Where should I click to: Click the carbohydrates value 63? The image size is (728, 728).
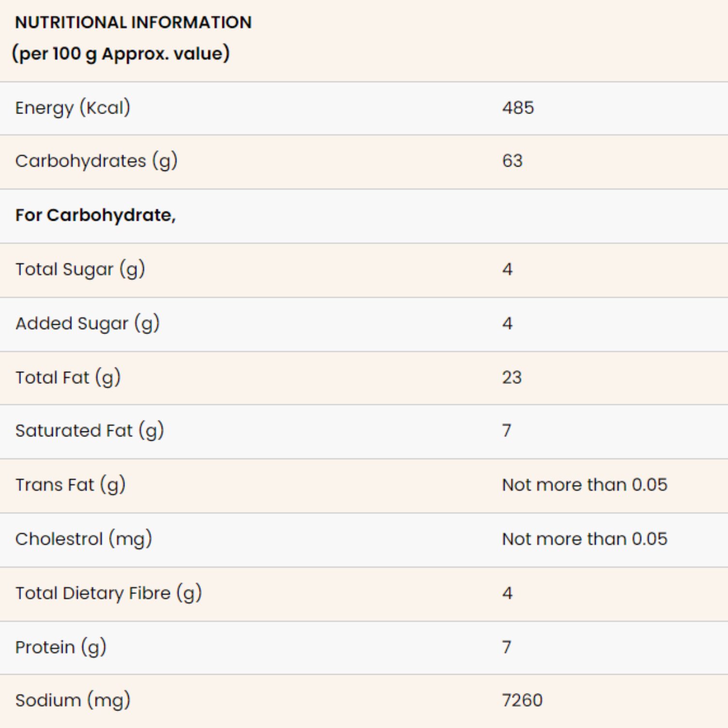click(x=513, y=161)
